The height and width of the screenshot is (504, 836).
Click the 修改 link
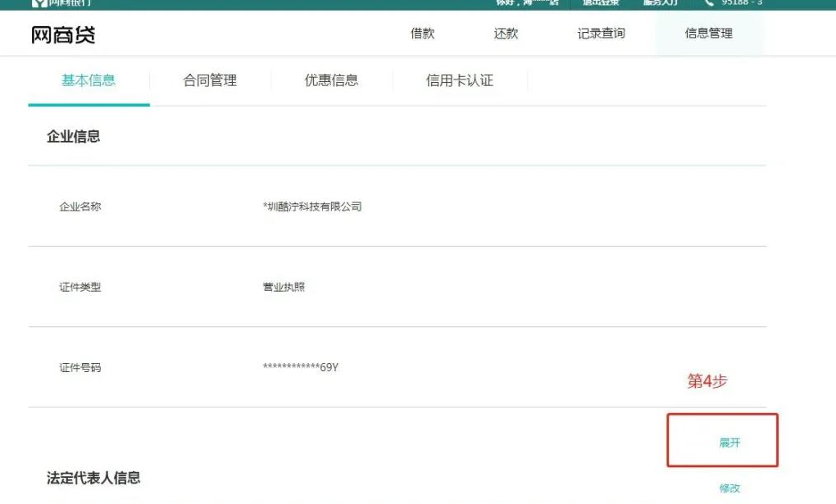click(730, 488)
